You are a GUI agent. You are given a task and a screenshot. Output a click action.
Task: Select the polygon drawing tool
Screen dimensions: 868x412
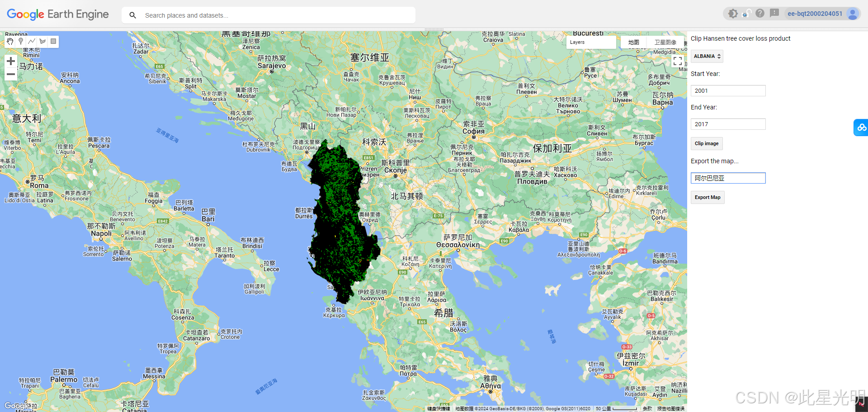point(42,41)
